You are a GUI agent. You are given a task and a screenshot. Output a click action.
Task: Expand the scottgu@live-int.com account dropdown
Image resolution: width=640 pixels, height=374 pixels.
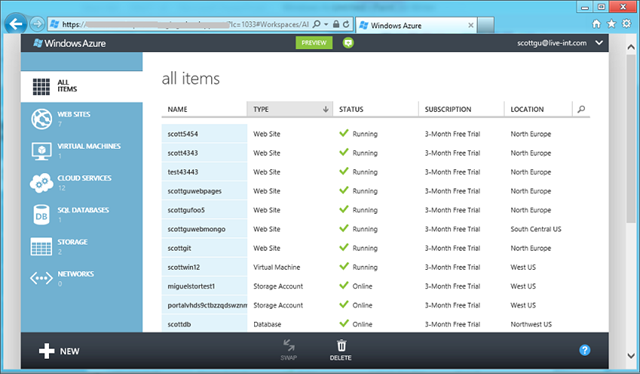click(599, 43)
